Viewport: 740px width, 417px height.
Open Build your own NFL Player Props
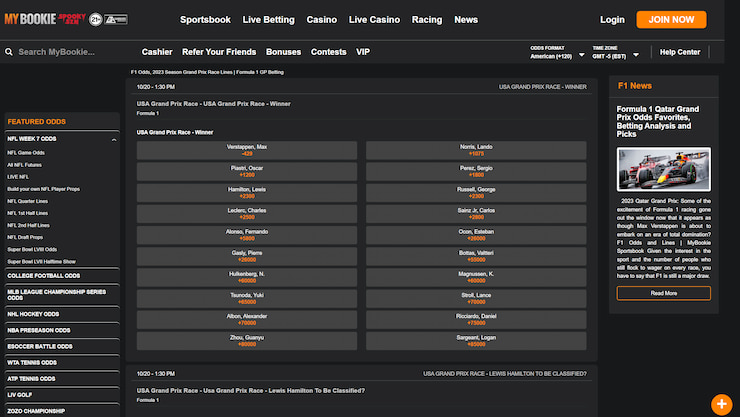[43, 189]
